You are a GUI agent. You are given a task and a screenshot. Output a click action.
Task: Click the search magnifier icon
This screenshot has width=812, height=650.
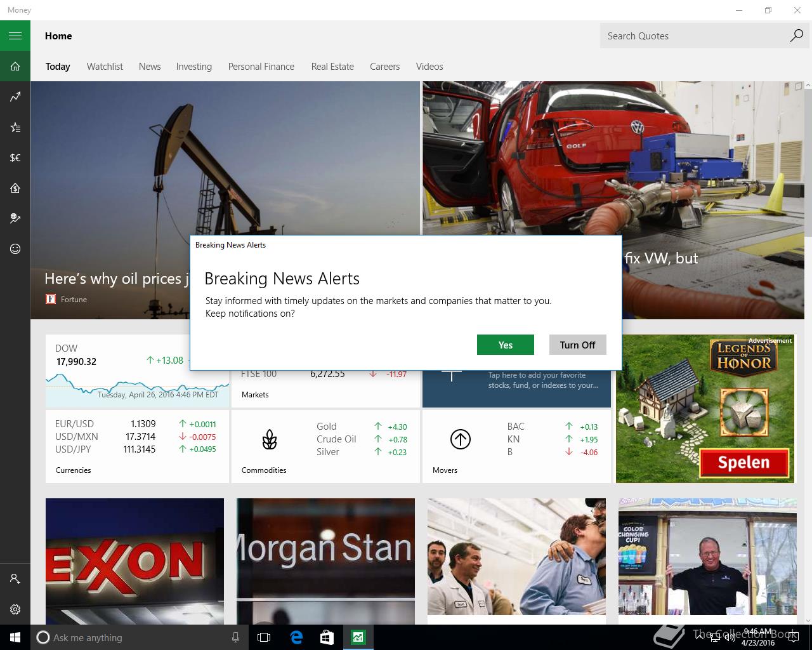pyautogui.click(x=797, y=36)
